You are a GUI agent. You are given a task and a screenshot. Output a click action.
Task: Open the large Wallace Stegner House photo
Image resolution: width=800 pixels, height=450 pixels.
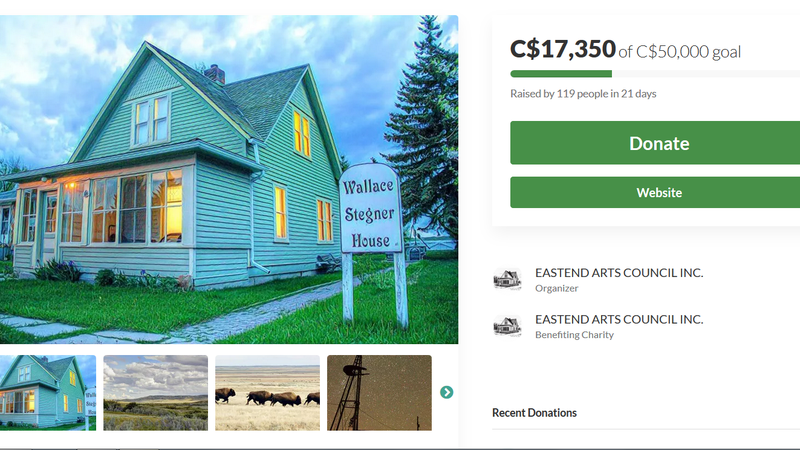pos(229,179)
